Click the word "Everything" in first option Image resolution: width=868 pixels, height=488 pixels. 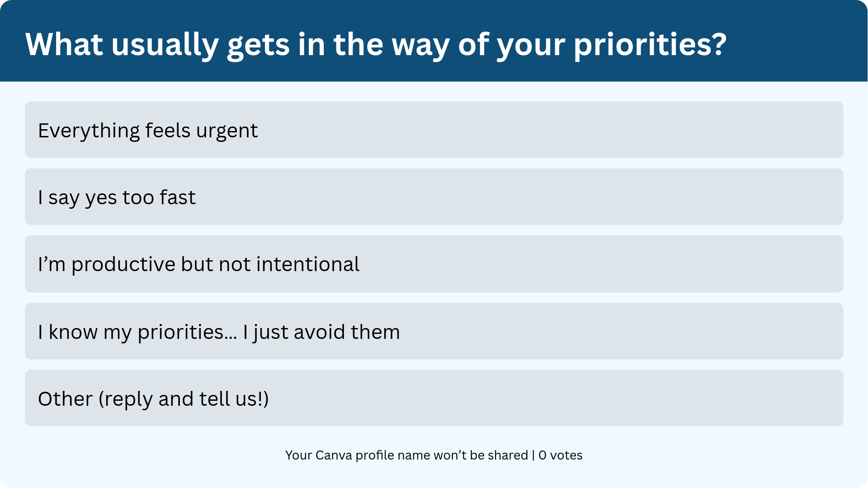tap(89, 131)
